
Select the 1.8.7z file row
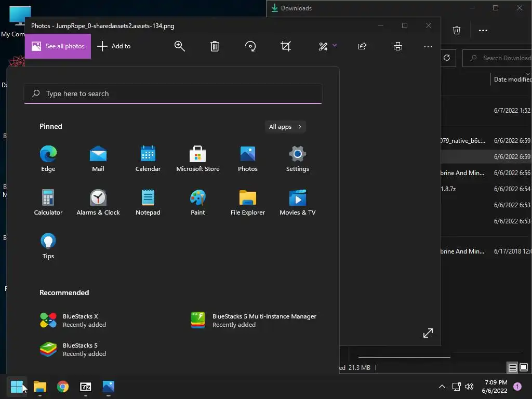[486, 189]
